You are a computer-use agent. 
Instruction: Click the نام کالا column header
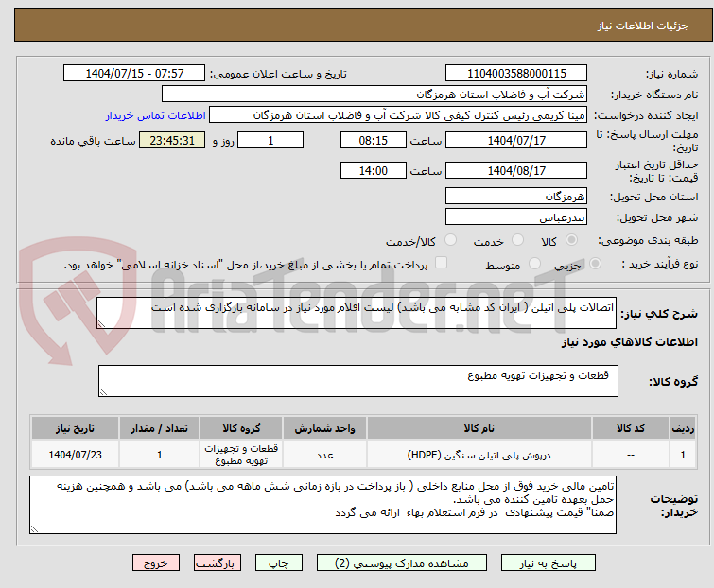click(479, 428)
